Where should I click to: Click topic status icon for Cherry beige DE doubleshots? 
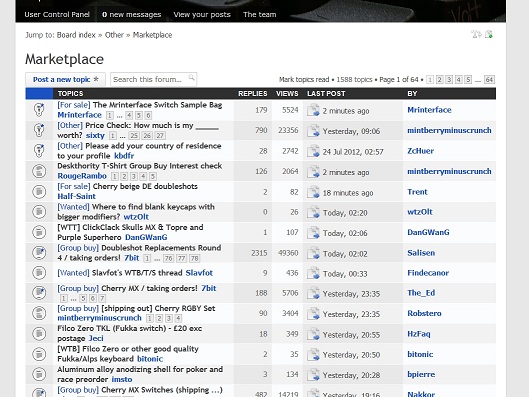coord(39,191)
